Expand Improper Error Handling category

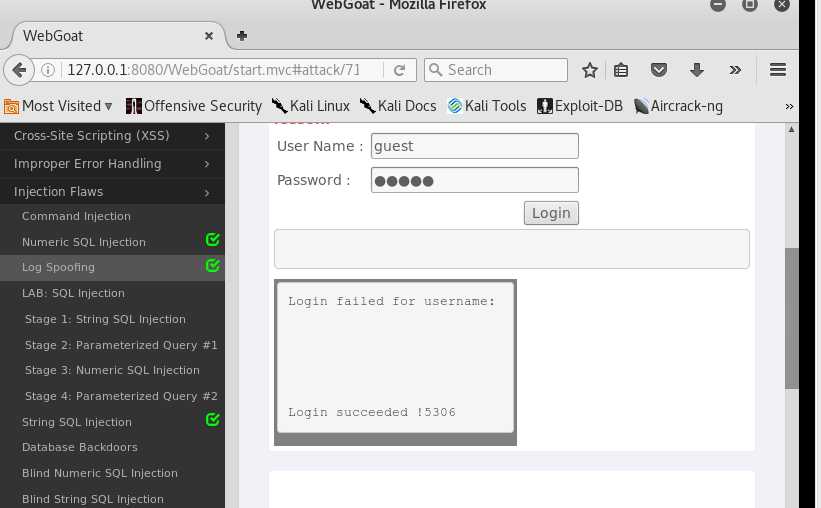(x=112, y=163)
